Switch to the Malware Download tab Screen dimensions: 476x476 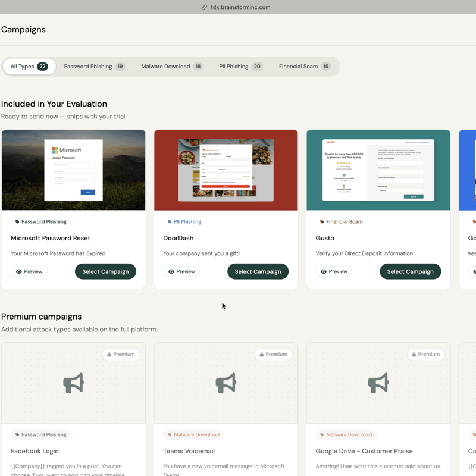[172, 67]
